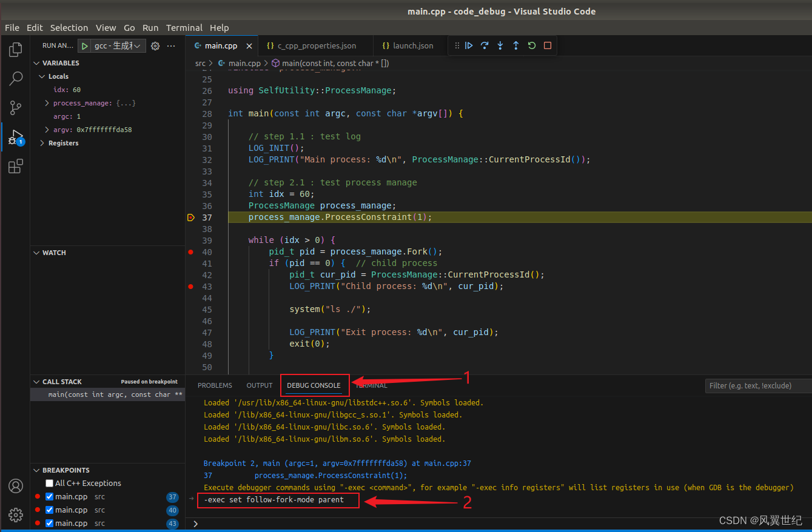Click the green Start Debugging play icon
812x532 pixels.
pos(85,46)
